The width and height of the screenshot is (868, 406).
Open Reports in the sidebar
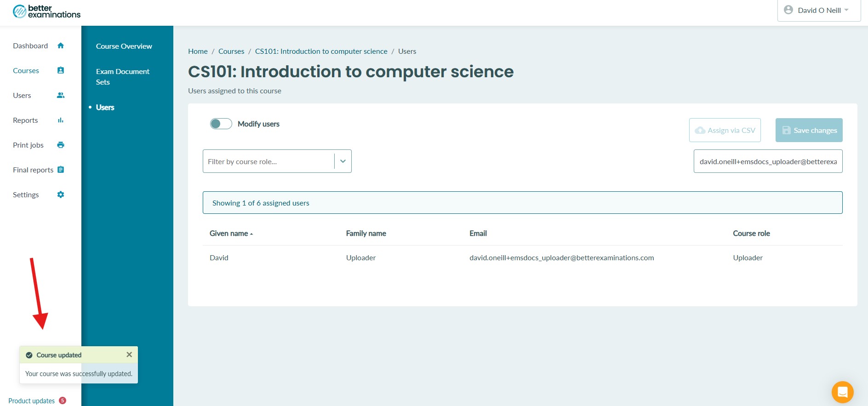25,120
